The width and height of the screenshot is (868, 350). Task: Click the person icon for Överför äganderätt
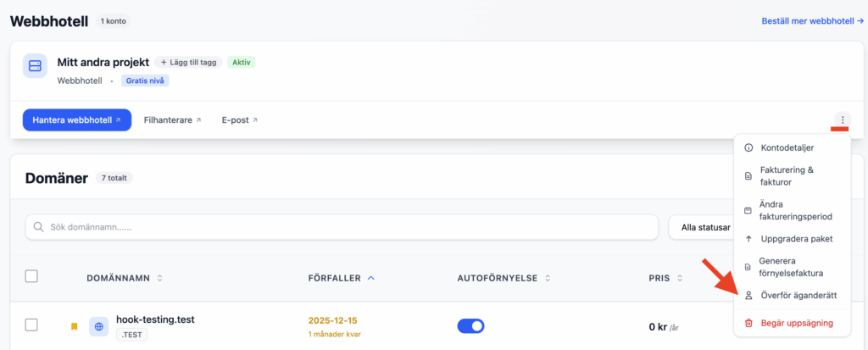click(x=748, y=296)
